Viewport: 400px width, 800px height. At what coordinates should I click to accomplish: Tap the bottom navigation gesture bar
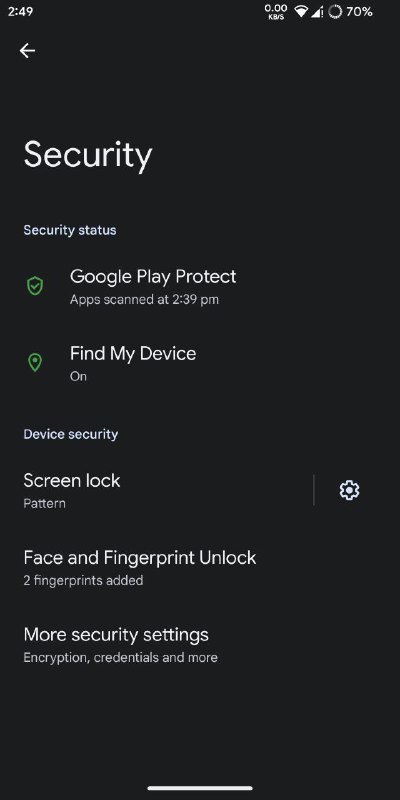(x=200, y=788)
